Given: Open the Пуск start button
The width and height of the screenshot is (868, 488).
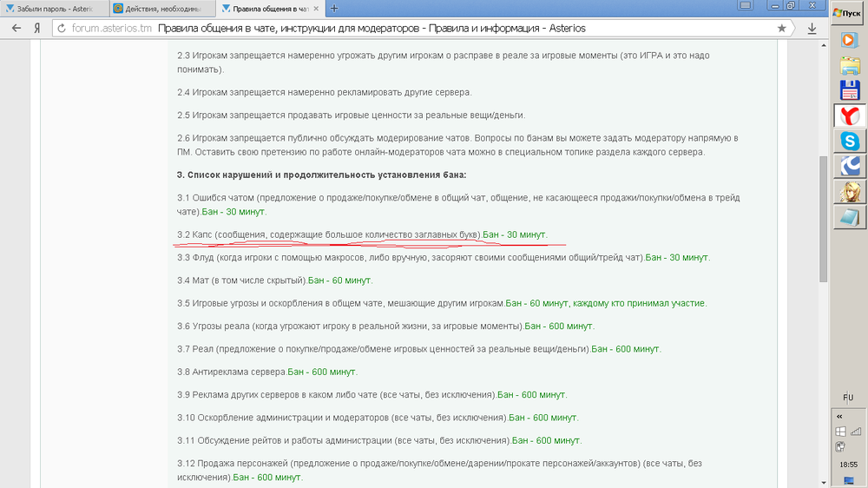Looking at the screenshot, I should coord(848,12).
